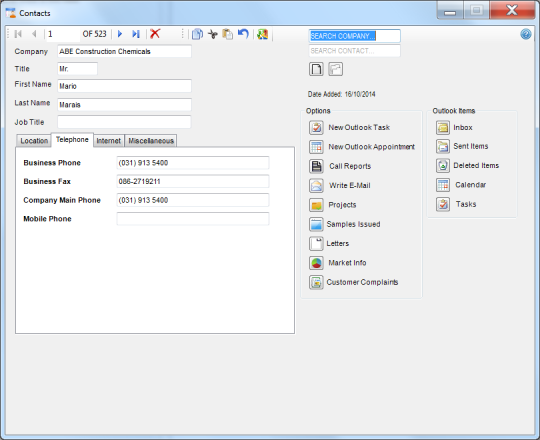Screen dimensions: 540x440
Task: Click the Company name field
Action: [x=124, y=51]
